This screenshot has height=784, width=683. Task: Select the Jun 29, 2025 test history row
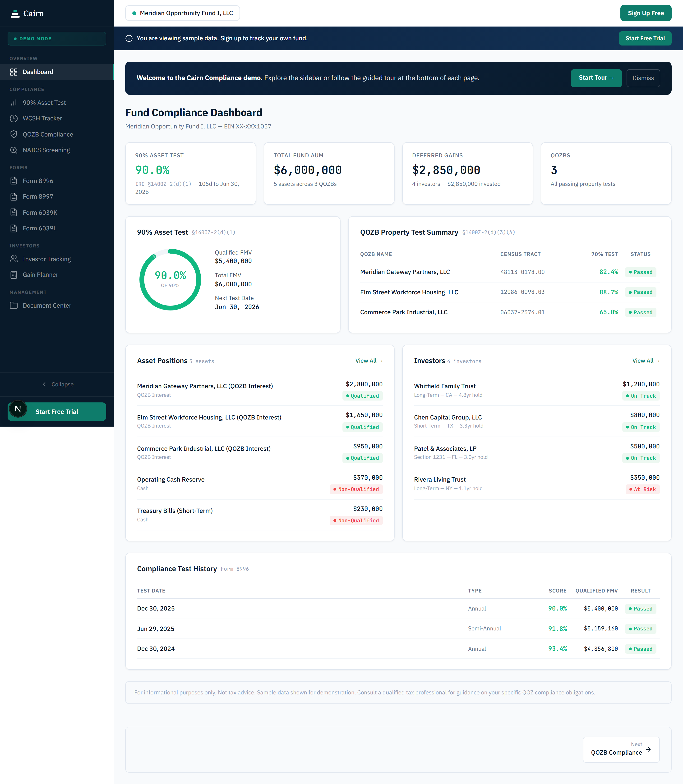[x=398, y=629]
